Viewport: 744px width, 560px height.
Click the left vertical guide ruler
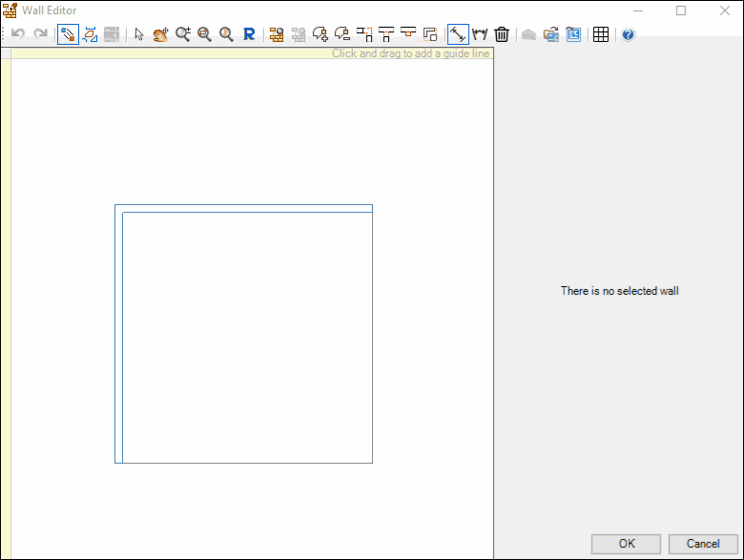6,308
